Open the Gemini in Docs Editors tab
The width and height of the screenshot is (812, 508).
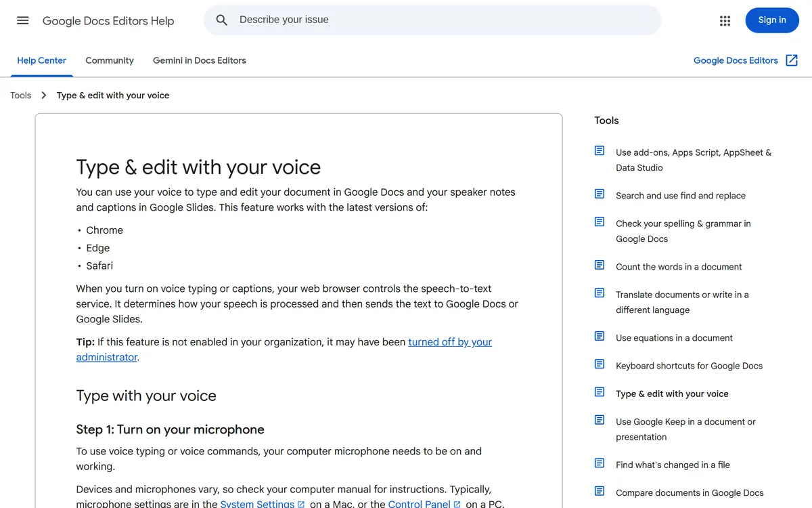(200, 60)
